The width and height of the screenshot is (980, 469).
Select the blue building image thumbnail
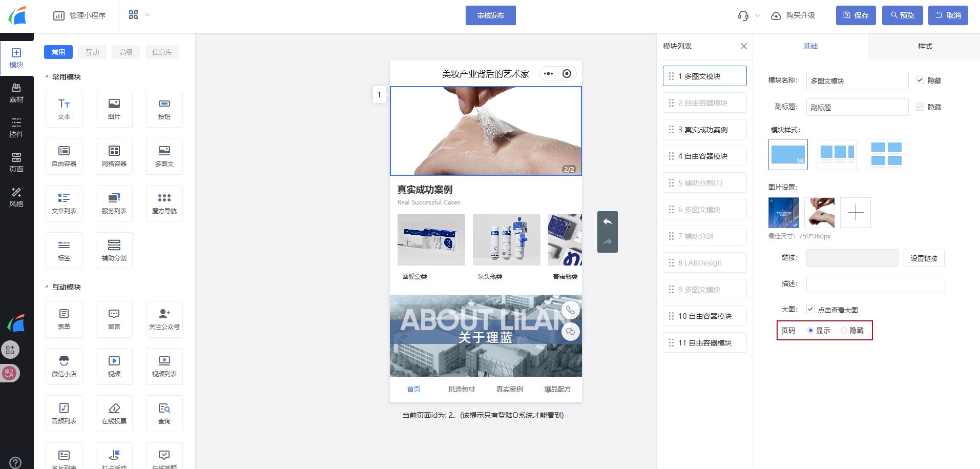pos(784,213)
